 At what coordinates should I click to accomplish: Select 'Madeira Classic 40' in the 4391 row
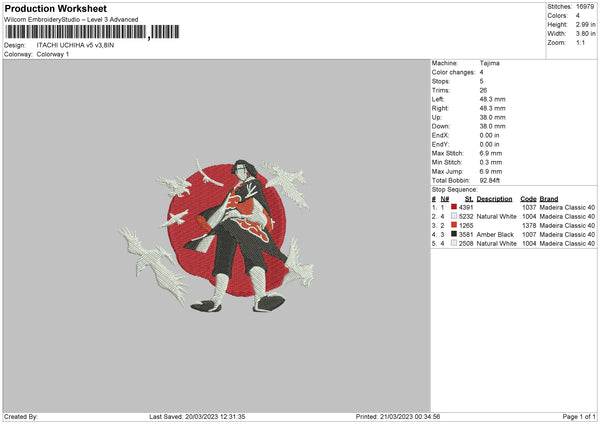click(567, 207)
